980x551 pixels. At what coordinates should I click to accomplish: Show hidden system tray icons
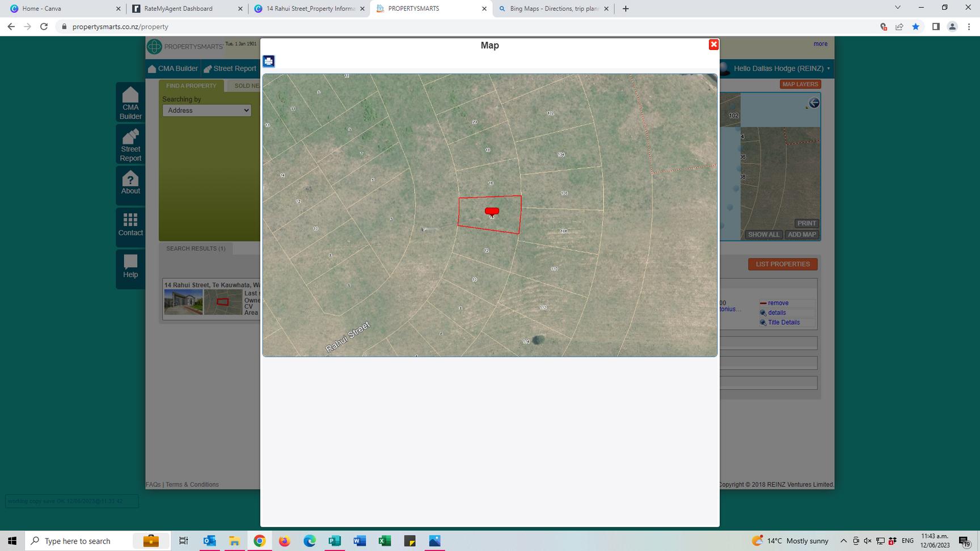(x=843, y=541)
